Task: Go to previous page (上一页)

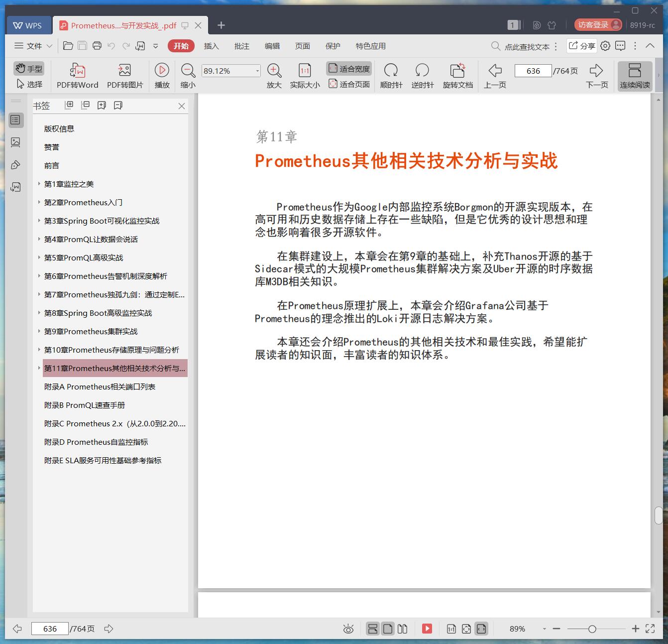Action: tap(495, 76)
